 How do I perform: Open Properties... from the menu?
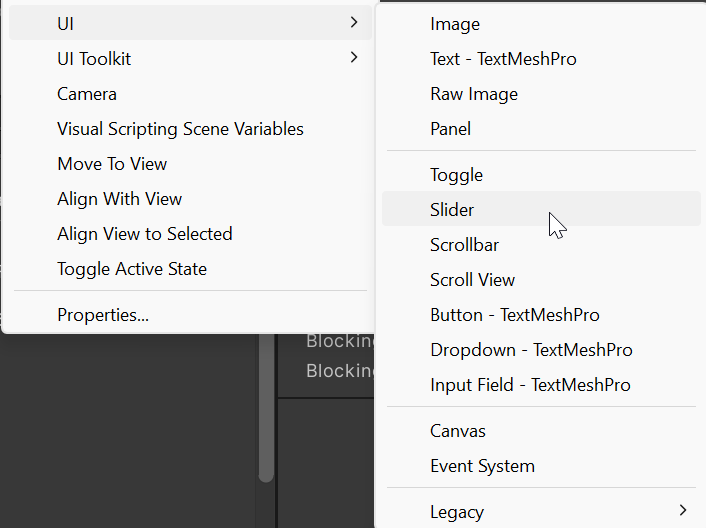[x=190, y=315]
